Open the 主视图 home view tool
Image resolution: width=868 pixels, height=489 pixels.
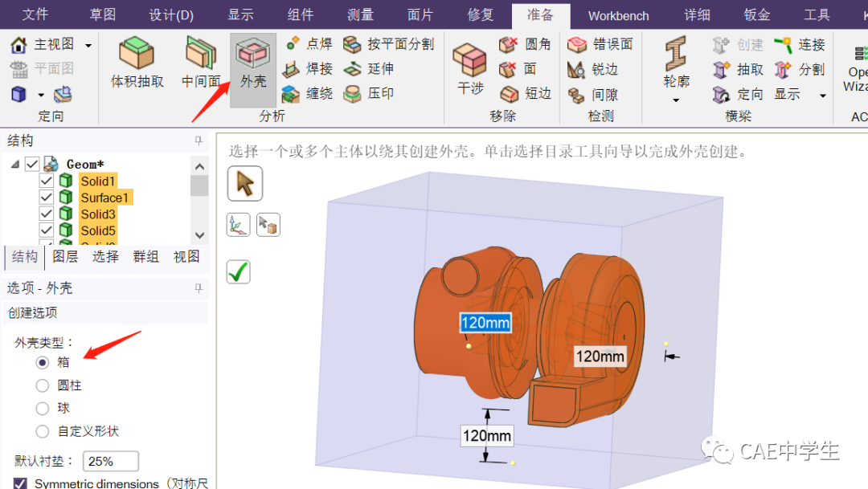43,44
